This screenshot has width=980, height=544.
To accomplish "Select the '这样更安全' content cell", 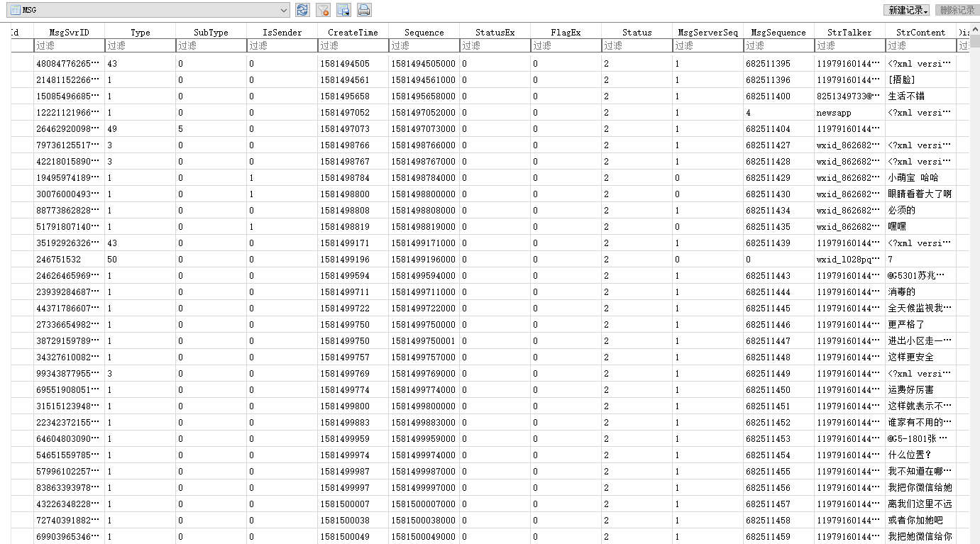I will coord(921,357).
